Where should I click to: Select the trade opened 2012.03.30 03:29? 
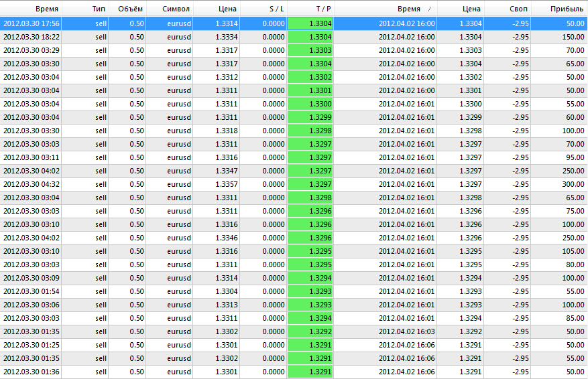[294, 50]
